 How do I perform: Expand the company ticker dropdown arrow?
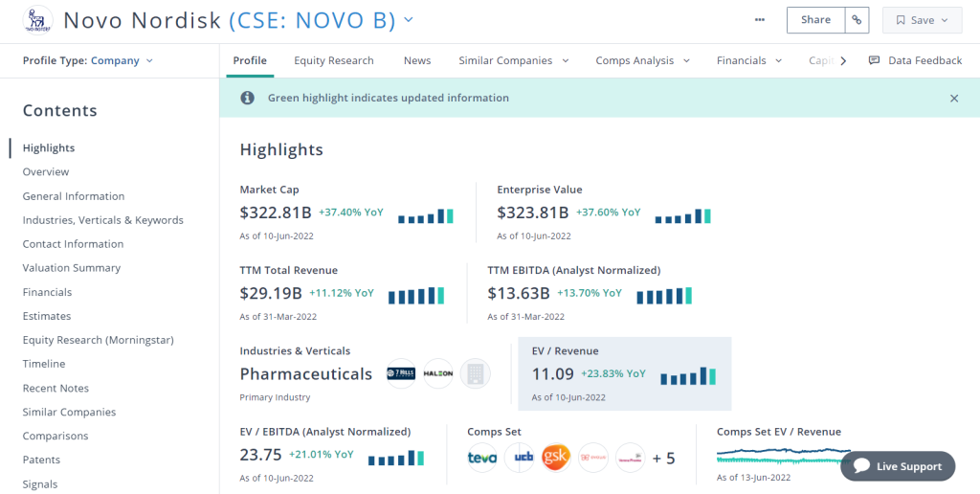click(x=408, y=19)
